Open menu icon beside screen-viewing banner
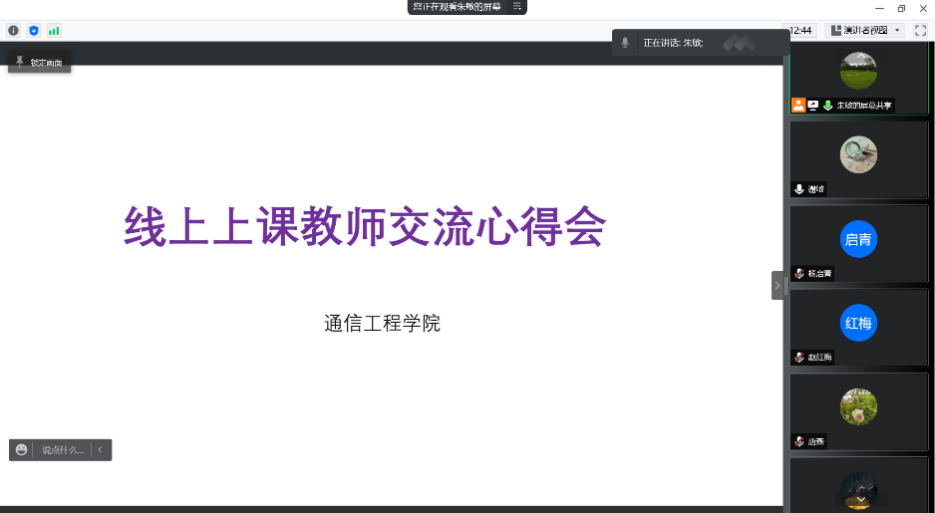This screenshot has width=935, height=513. point(517,6)
